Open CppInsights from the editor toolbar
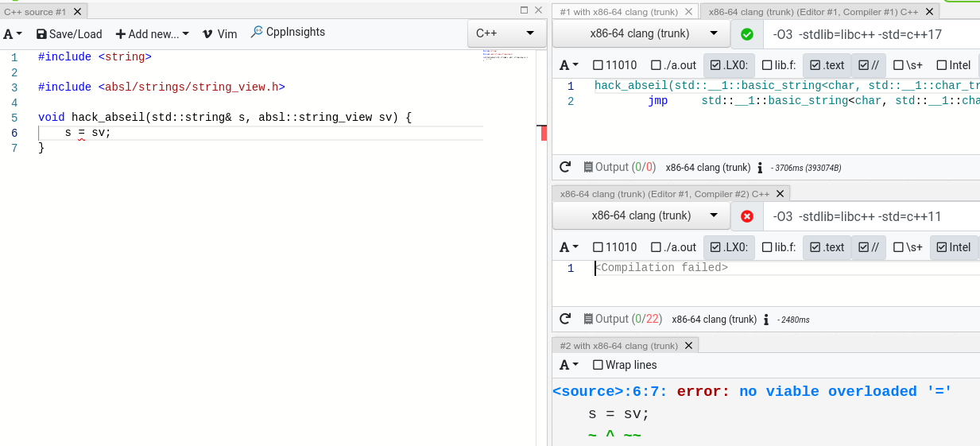This screenshot has width=980, height=446. point(288,33)
